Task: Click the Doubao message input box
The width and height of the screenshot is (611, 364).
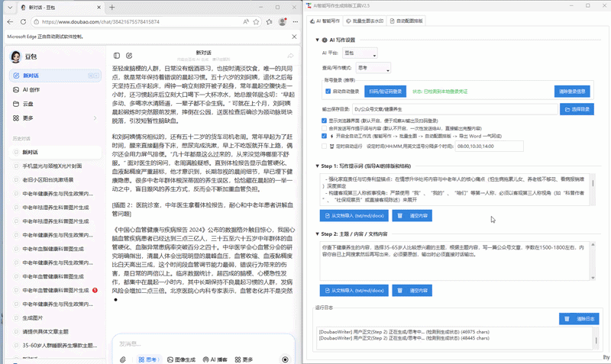Action: click(x=202, y=343)
